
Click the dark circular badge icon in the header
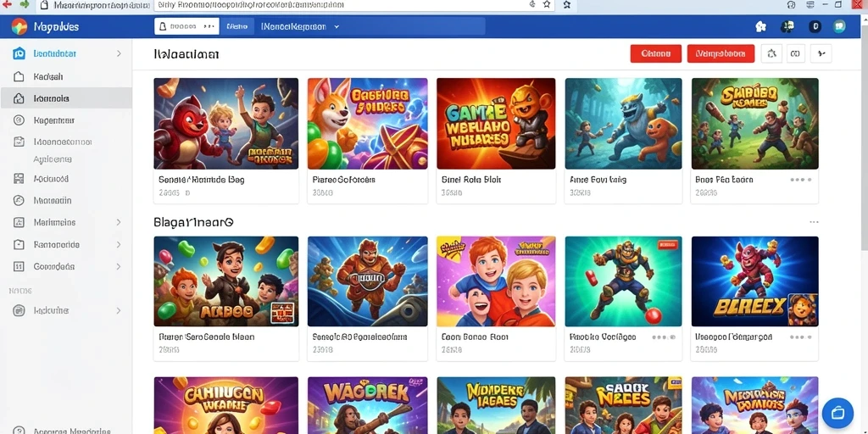(815, 26)
